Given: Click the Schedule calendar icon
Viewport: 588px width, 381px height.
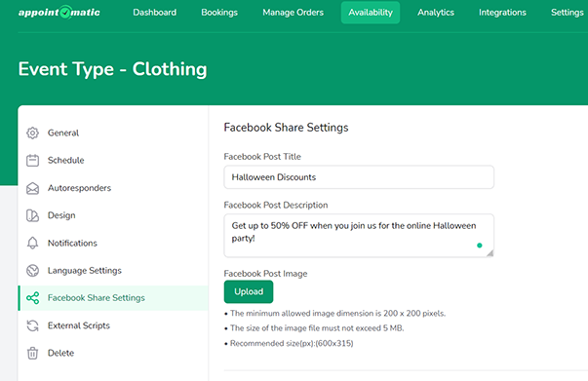Looking at the screenshot, I should point(32,161).
